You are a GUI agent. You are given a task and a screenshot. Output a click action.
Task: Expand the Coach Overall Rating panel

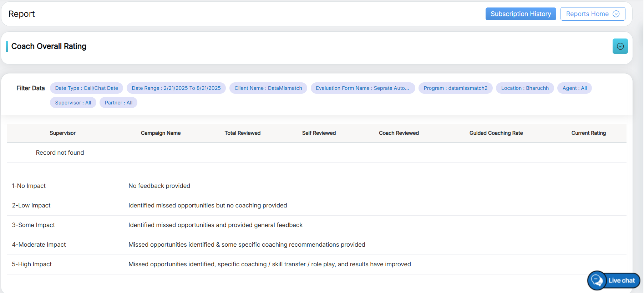[620, 46]
